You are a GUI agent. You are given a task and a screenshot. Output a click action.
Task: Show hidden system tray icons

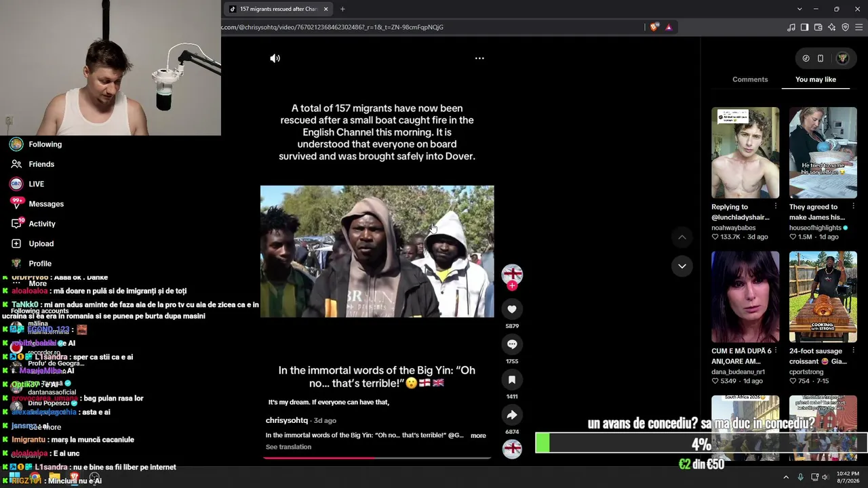point(786,477)
